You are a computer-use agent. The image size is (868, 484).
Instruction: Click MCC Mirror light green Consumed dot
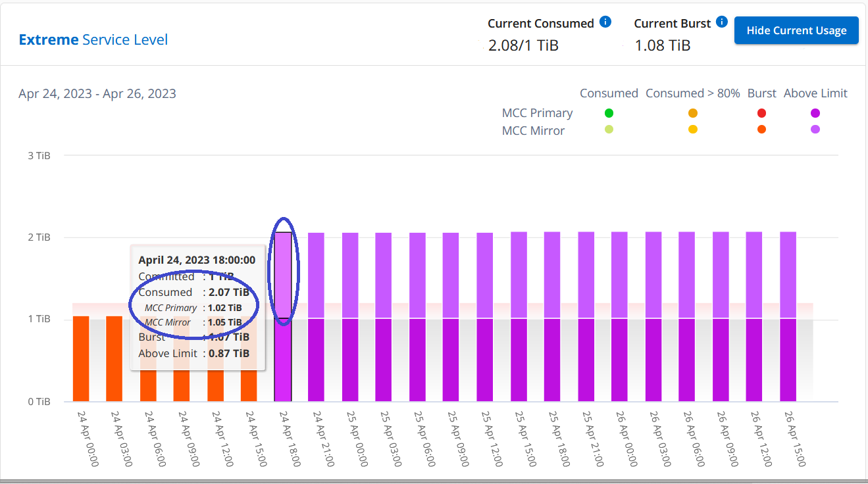(609, 130)
